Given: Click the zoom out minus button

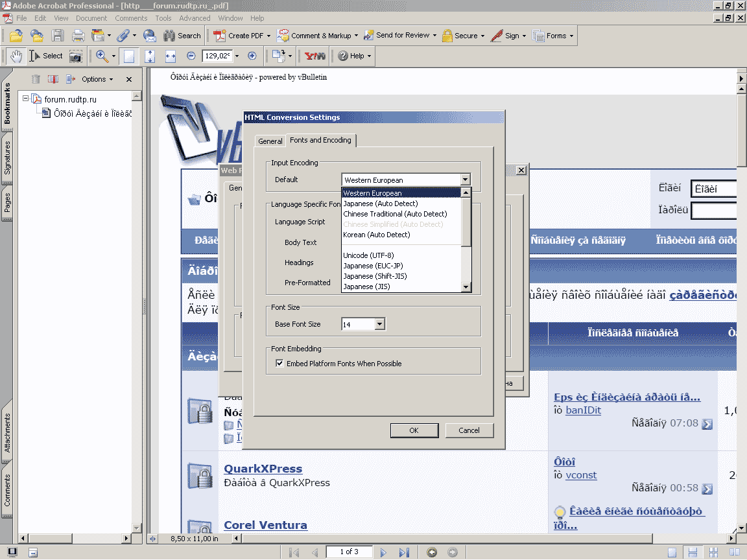Looking at the screenshot, I should (191, 56).
